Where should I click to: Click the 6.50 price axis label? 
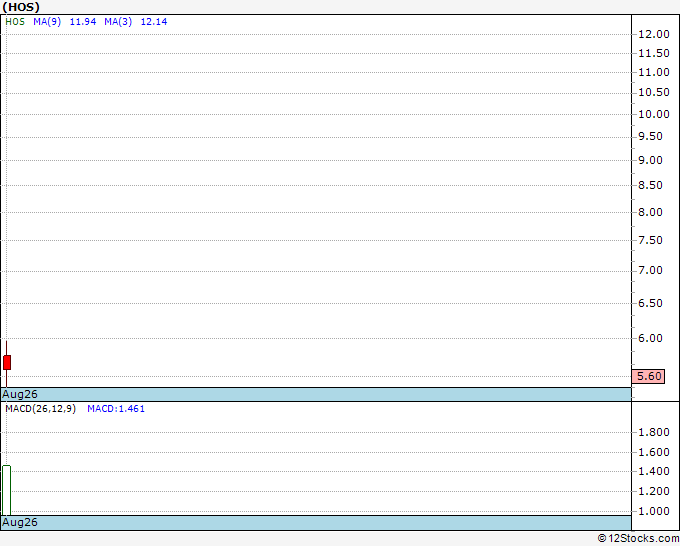651,303
